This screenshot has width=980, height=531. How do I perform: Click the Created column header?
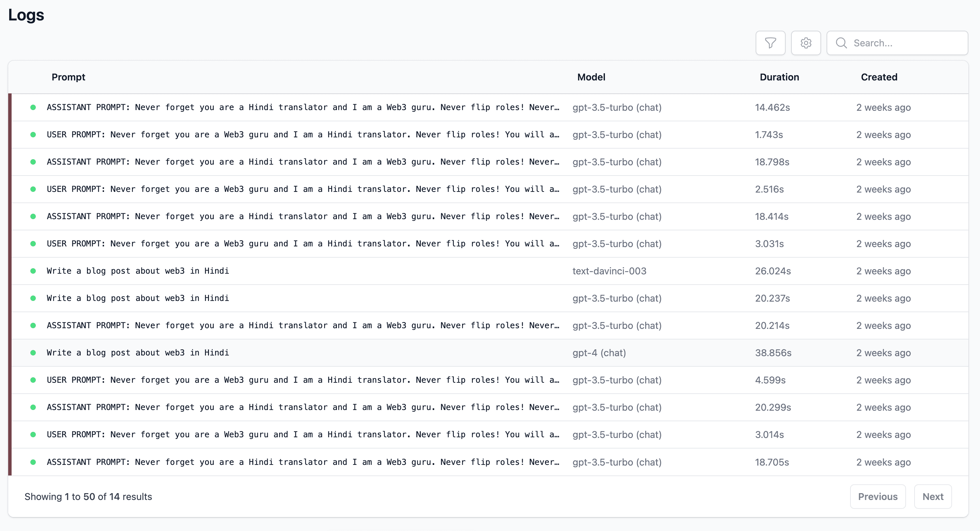[x=879, y=77]
